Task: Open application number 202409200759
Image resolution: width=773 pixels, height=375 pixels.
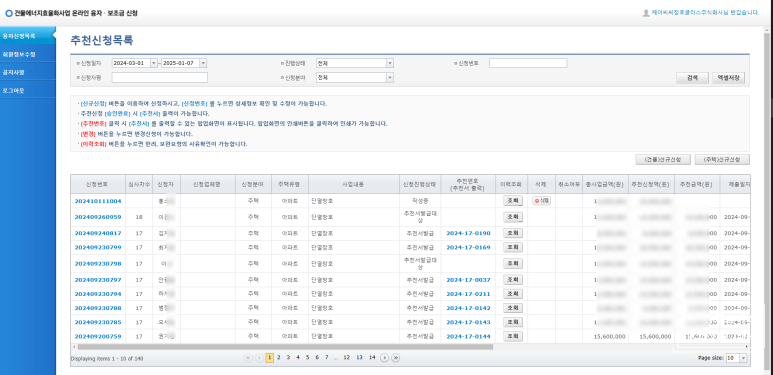Action: (98, 337)
